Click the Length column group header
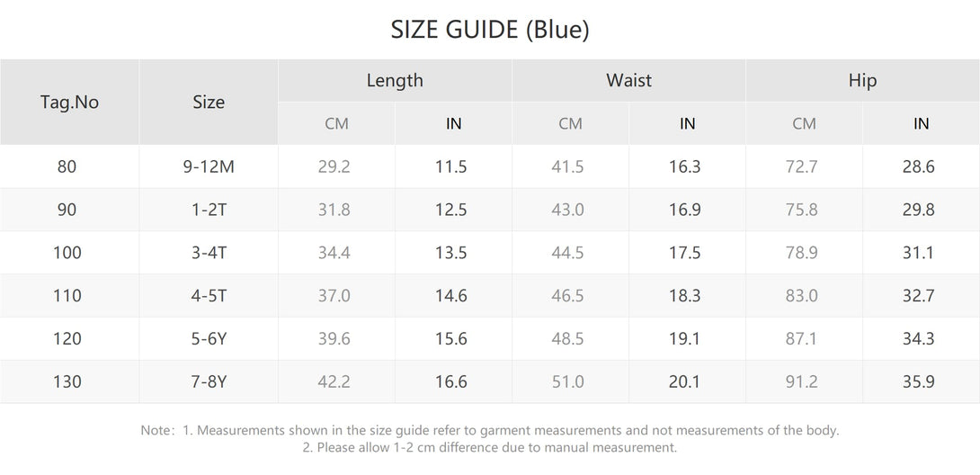 pyautogui.click(x=395, y=81)
